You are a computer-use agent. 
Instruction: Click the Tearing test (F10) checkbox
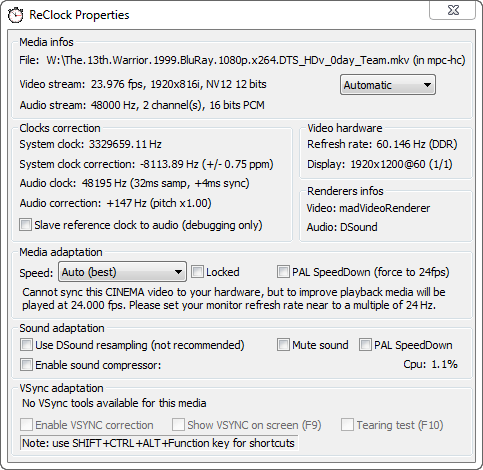347,425
